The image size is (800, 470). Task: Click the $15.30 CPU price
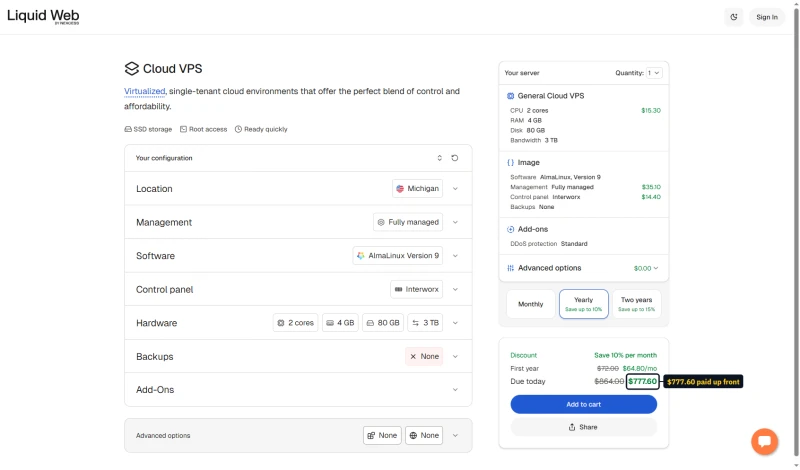(x=651, y=111)
